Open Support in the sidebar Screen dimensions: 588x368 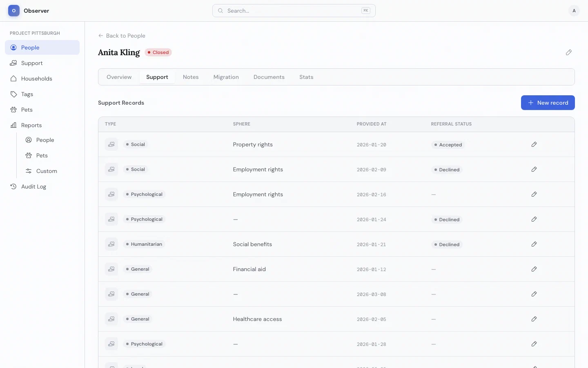(x=42, y=63)
